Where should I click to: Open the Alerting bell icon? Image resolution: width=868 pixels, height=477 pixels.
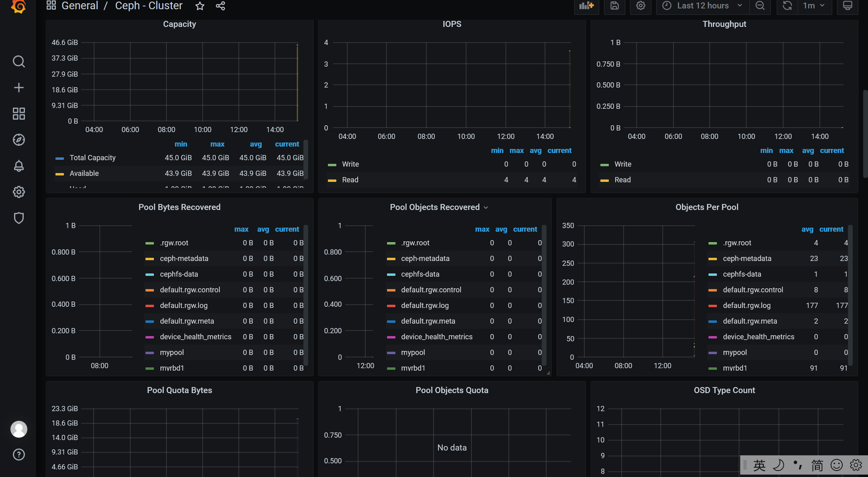click(18, 166)
